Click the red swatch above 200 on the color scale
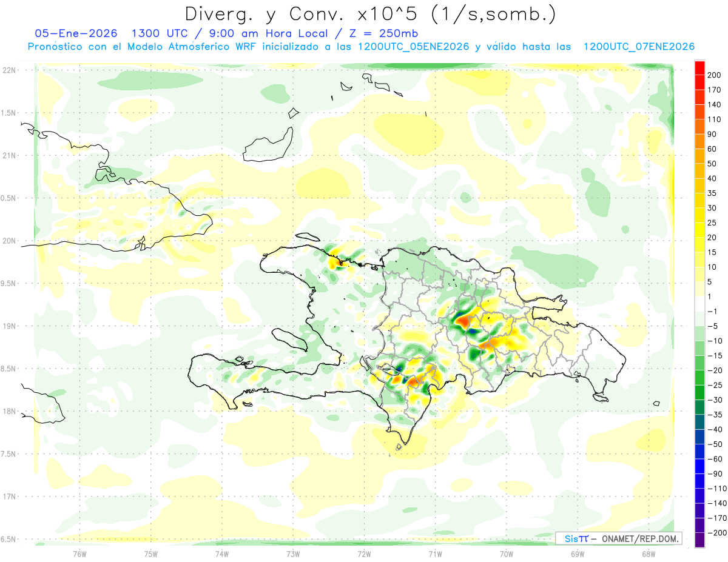 point(699,68)
